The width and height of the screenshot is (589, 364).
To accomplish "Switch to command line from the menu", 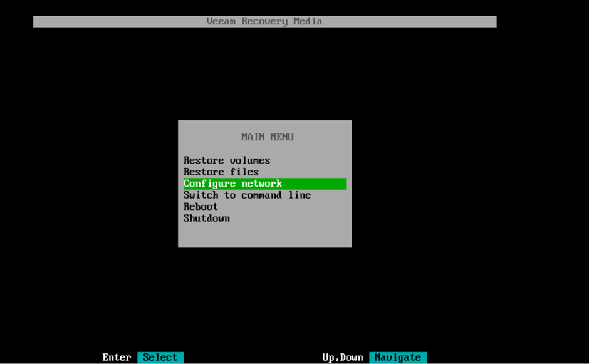I will click(247, 195).
